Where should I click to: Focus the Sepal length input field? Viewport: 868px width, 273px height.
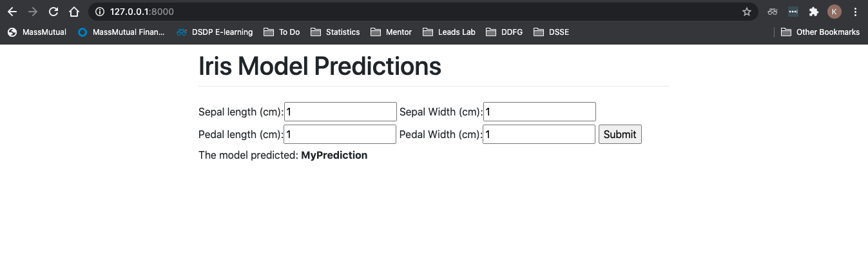pyautogui.click(x=340, y=112)
